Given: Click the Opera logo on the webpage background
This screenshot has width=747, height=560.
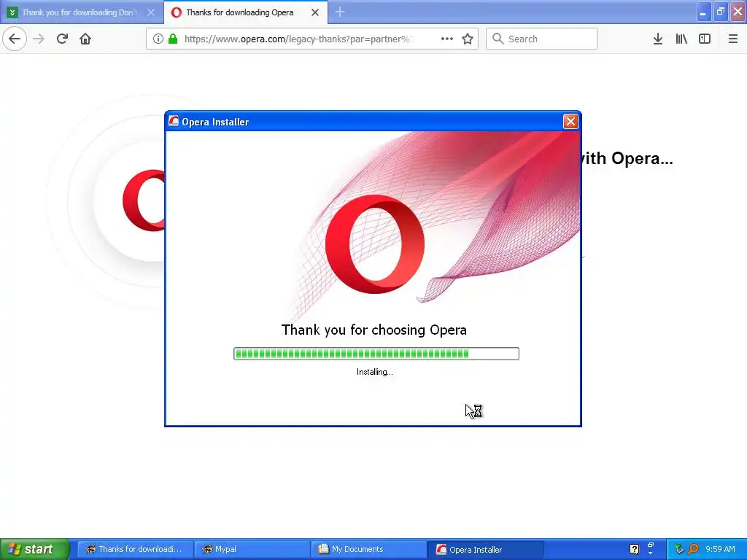Looking at the screenshot, I should [144, 201].
